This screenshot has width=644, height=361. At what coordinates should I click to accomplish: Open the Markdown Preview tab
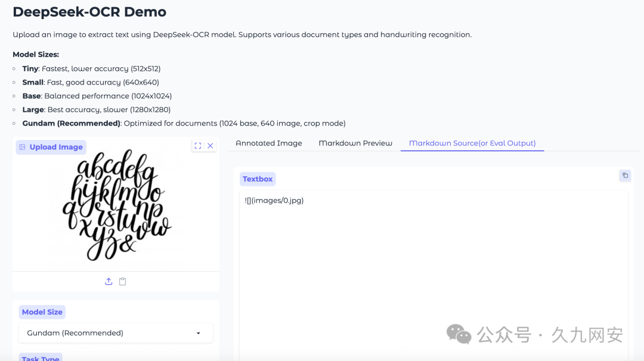pyautogui.click(x=355, y=143)
